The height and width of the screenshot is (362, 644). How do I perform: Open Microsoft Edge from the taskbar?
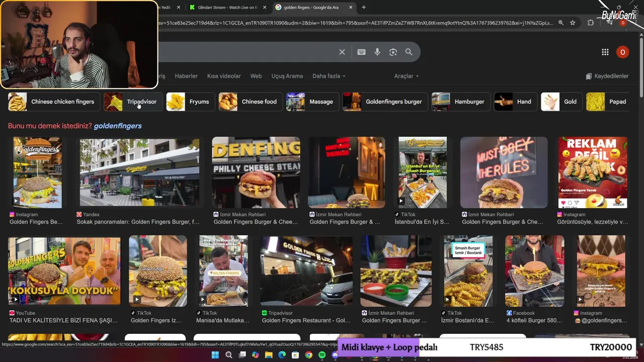point(282,355)
